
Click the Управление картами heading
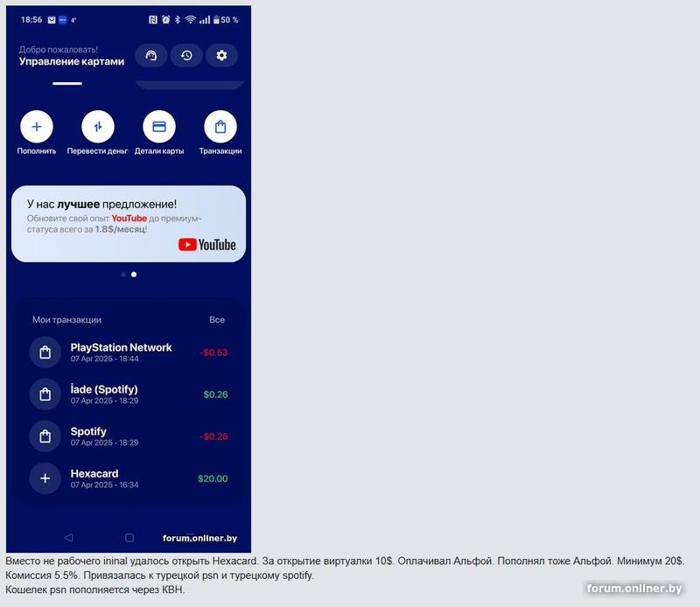[72, 61]
